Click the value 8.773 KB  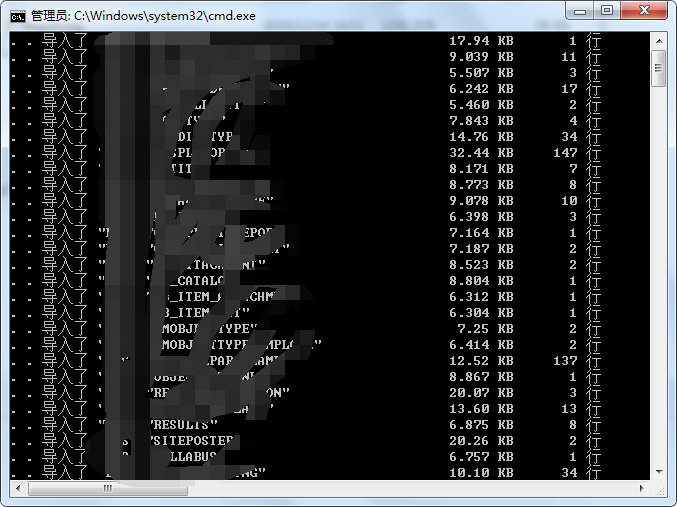[481, 185]
